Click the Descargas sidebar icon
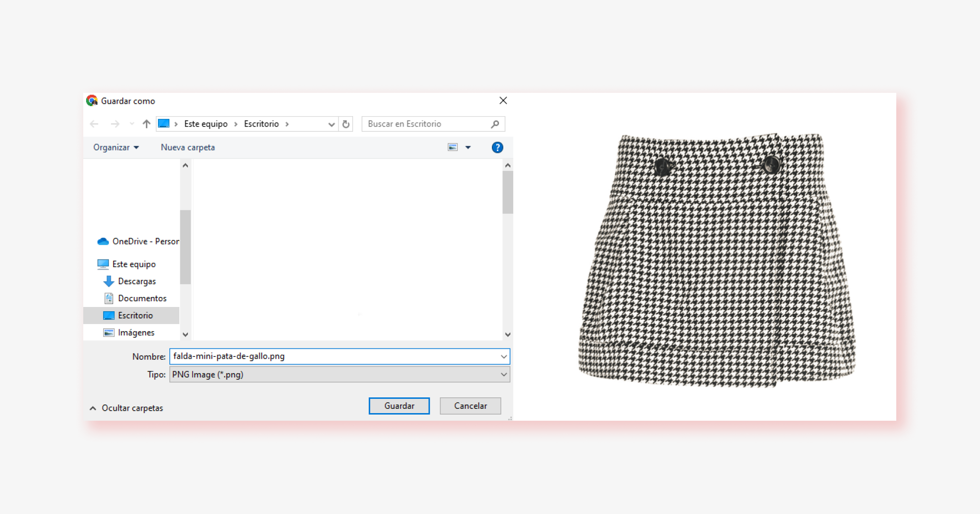This screenshot has height=514, width=980. (x=109, y=281)
